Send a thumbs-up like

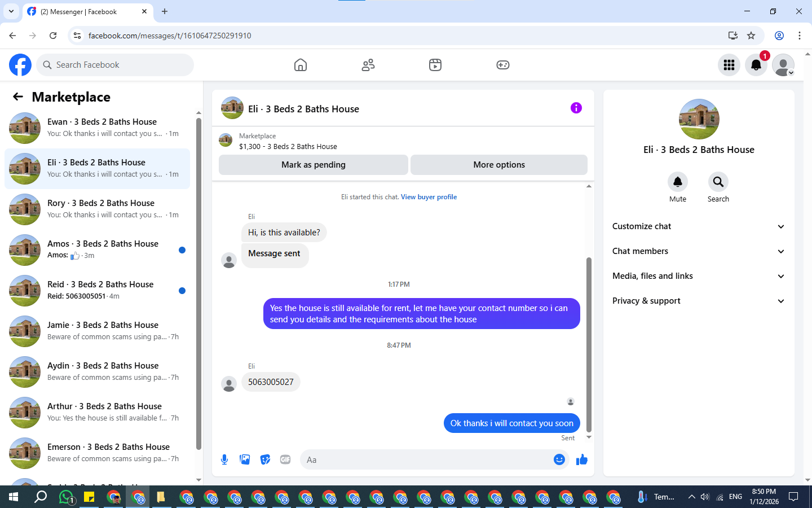coord(582,459)
